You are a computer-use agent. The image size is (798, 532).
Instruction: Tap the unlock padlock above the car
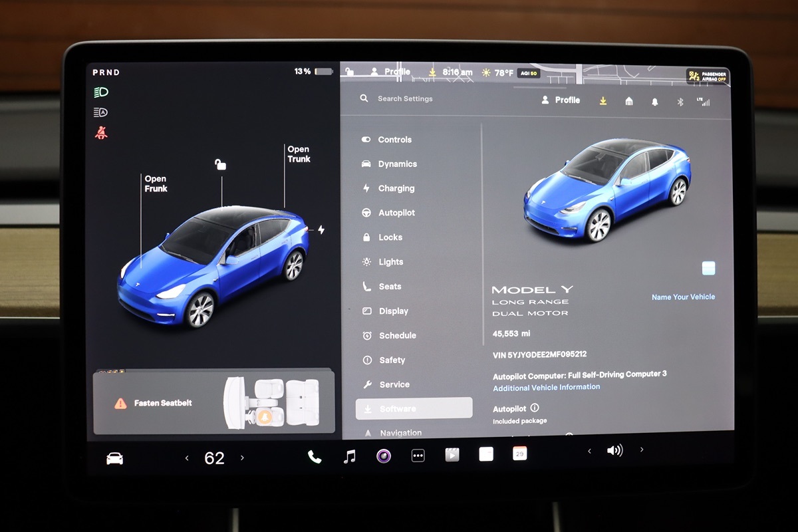(x=220, y=164)
